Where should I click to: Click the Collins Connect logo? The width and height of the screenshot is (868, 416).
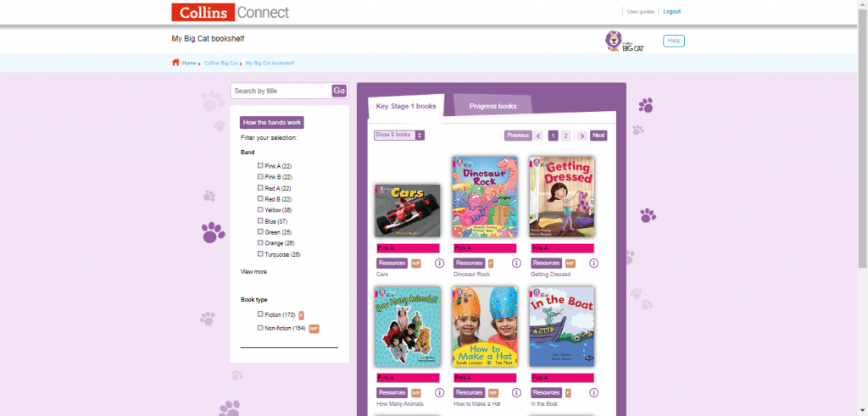(x=231, y=12)
